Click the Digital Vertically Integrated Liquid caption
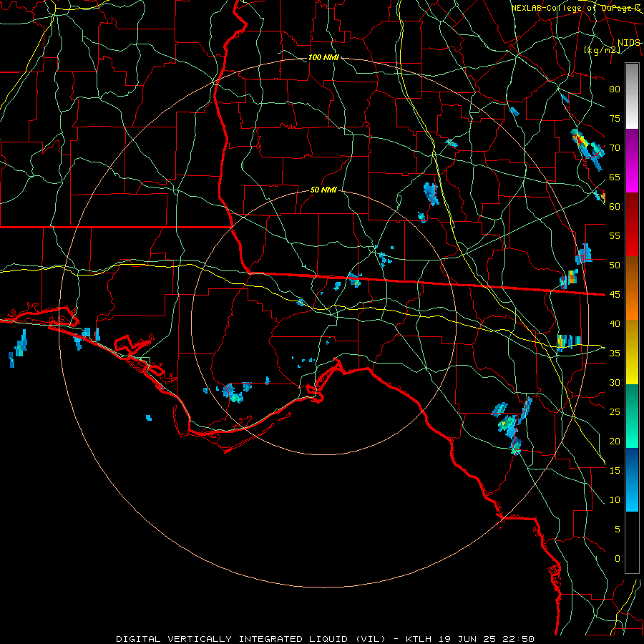Image resolution: width=644 pixels, height=644 pixels. click(326, 639)
